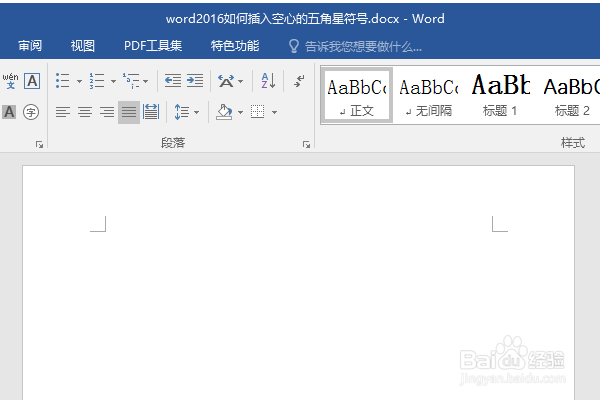
Task: Open shading color dropdown
Action: (x=240, y=113)
